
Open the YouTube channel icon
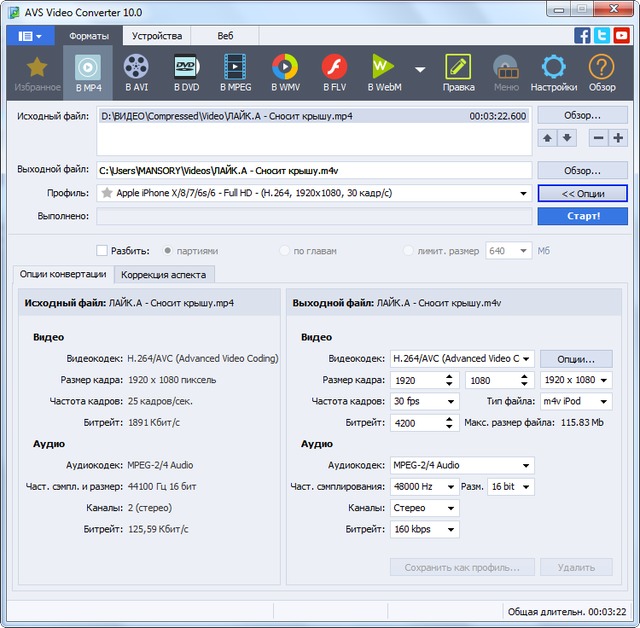point(622,36)
